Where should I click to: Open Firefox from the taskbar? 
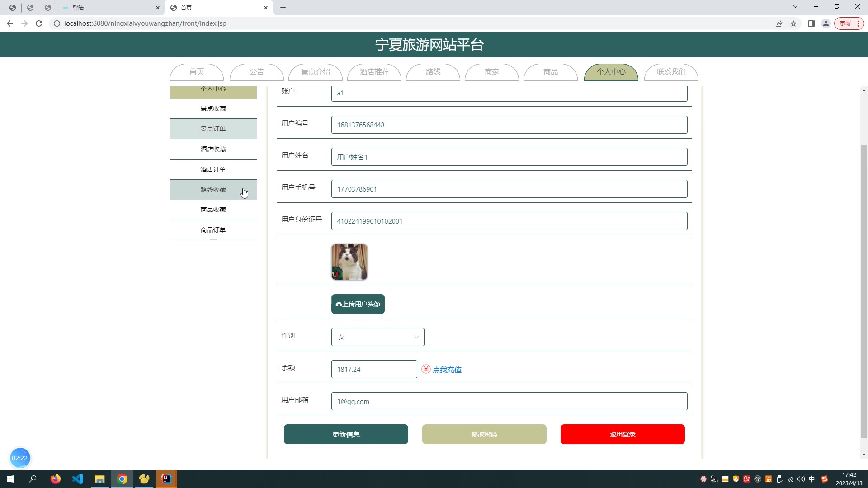tap(56, 479)
